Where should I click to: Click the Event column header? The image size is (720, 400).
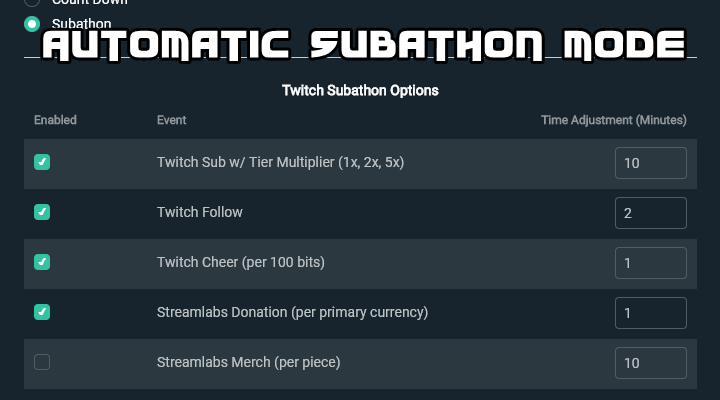[171, 120]
